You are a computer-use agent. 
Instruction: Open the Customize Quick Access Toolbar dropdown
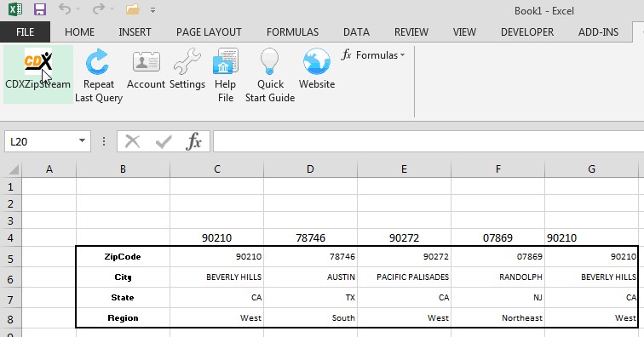click(x=152, y=10)
